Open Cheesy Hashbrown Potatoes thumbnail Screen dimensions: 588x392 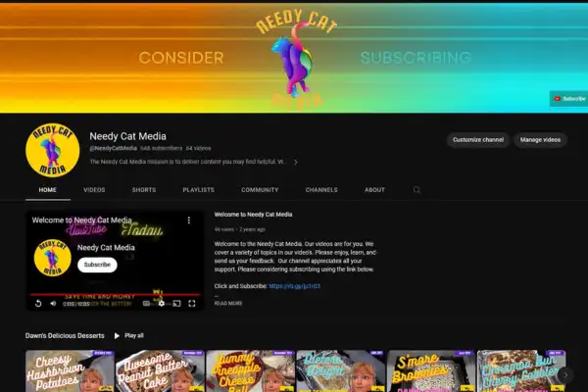click(x=70, y=371)
